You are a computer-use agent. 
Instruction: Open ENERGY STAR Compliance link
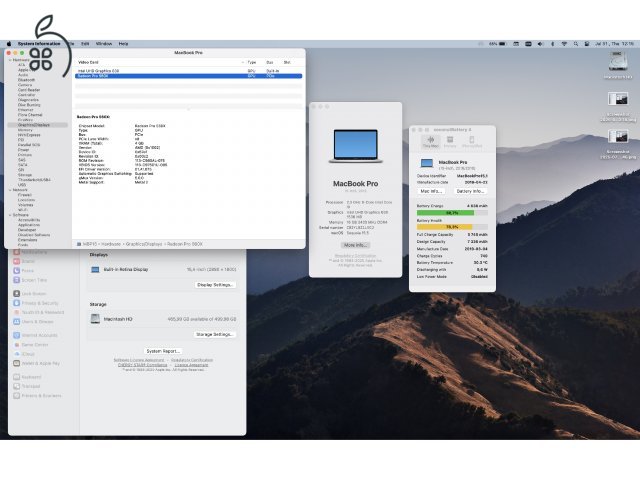click(x=142, y=365)
